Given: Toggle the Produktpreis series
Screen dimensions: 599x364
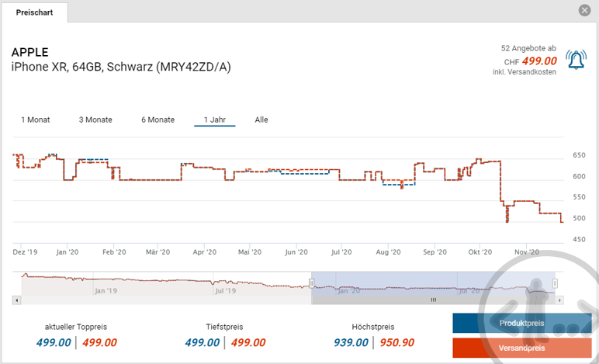Looking at the screenshot, I should (522, 323).
